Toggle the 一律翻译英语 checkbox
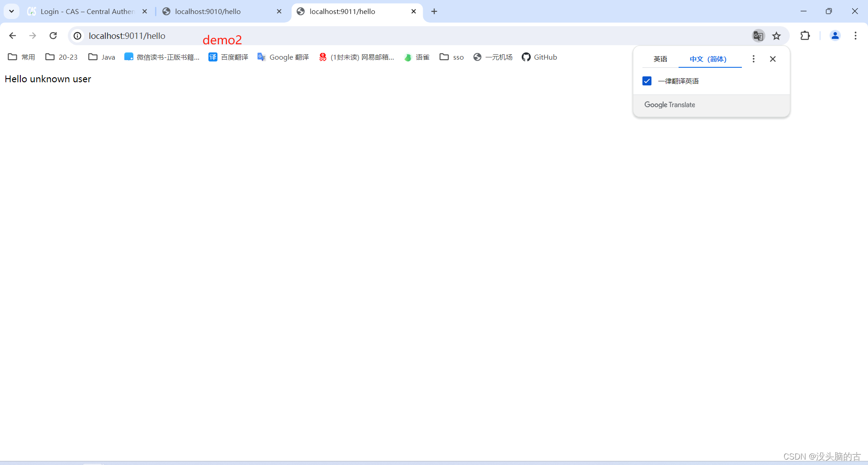868x465 pixels. tap(647, 81)
